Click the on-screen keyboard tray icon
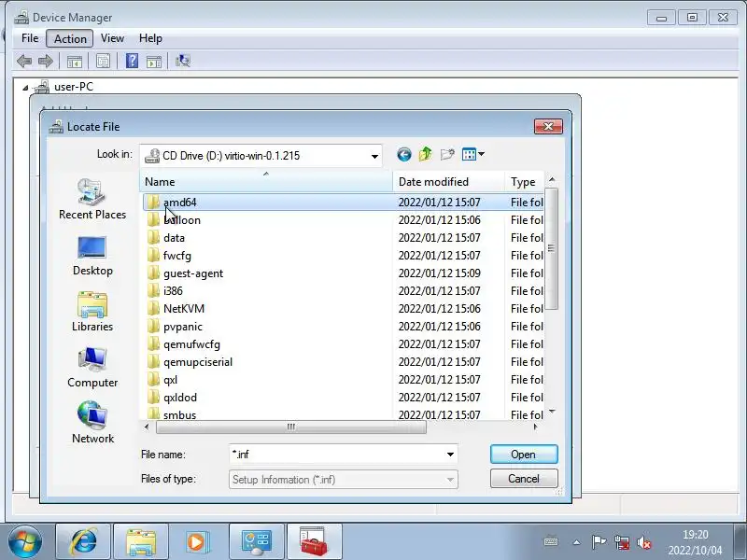 551,541
